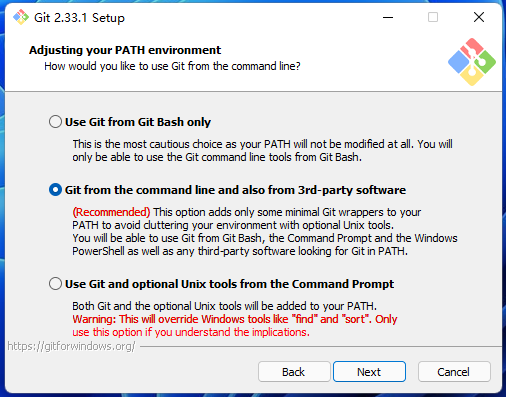Continue with the Next button
The width and height of the screenshot is (506, 397).
point(369,372)
